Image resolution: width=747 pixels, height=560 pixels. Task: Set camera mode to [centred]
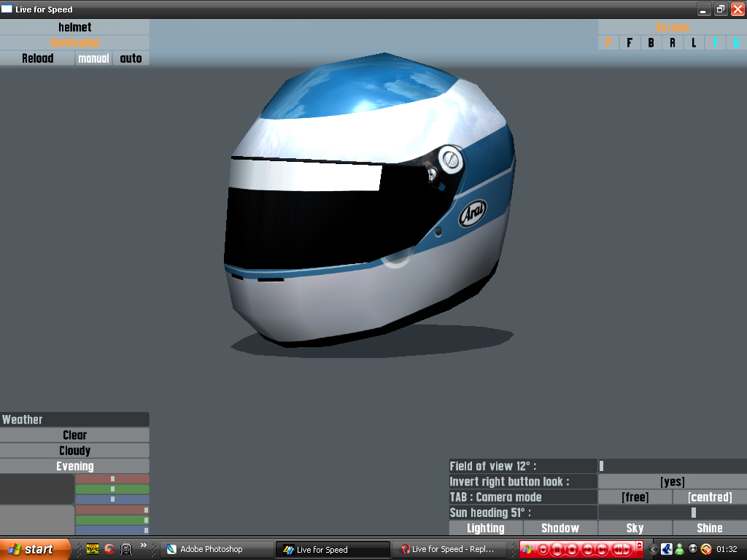tap(710, 497)
